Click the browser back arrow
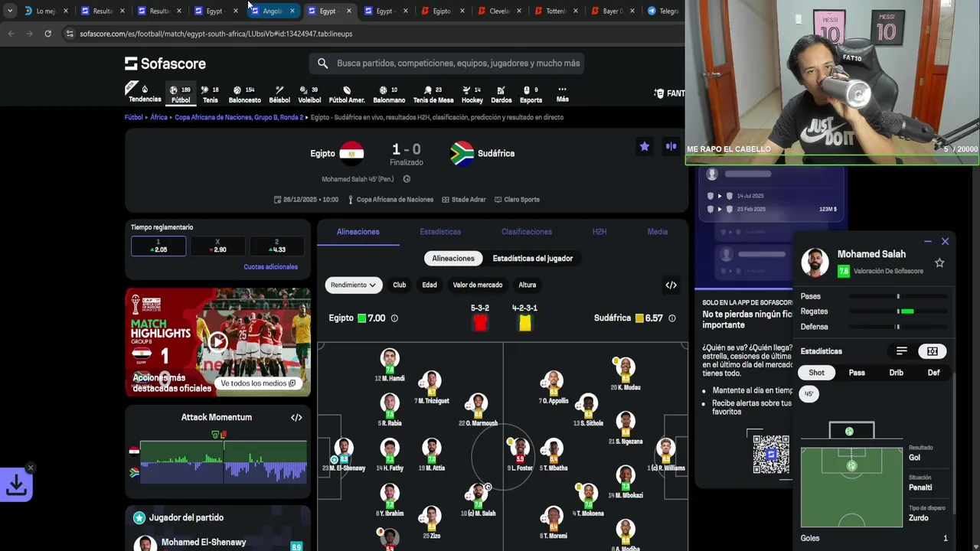980x551 pixels. click(11, 34)
